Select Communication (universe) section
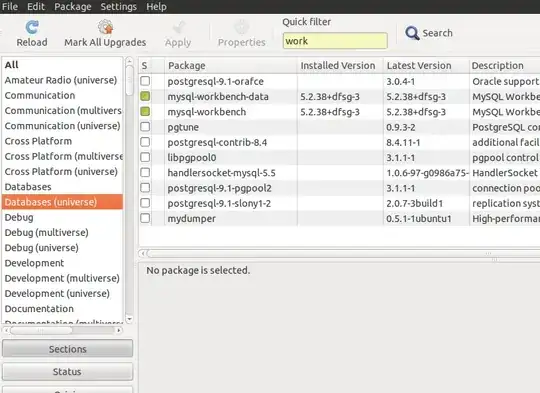The height and width of the screenshot is (393, 540). point(62,126)
